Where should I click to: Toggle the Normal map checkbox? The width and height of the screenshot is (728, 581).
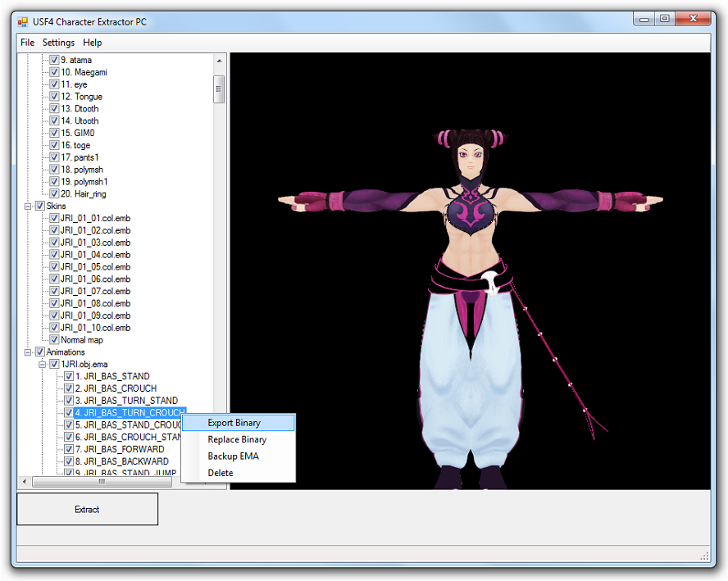point(54,340)
